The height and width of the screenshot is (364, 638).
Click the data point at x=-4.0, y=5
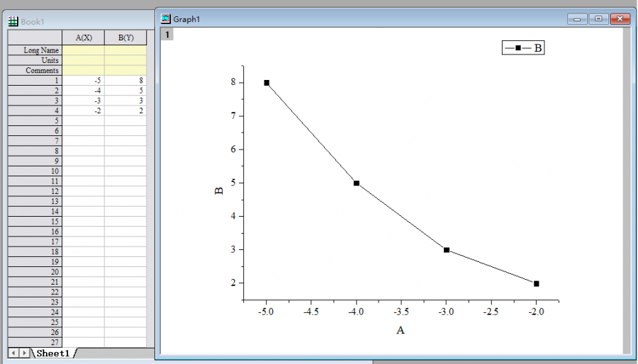click(357, 183)
